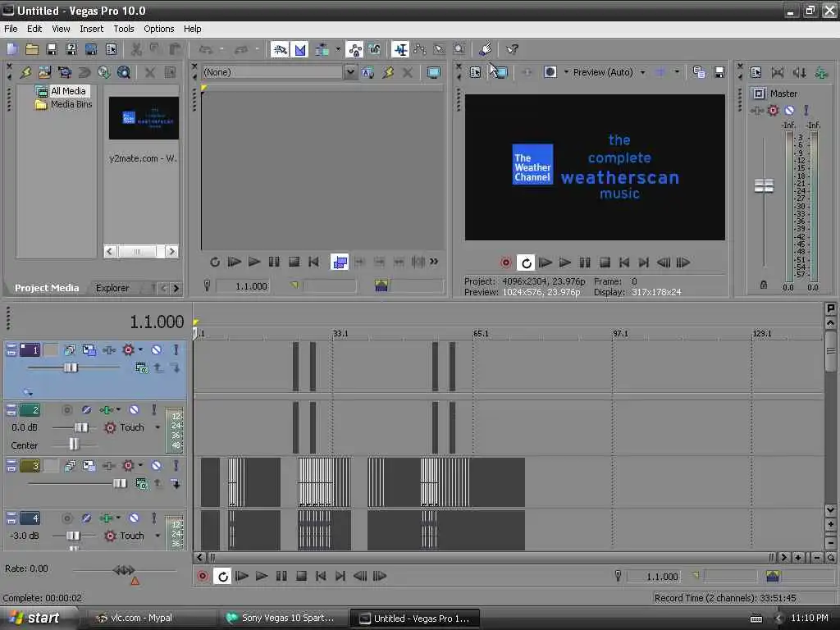The image size is (840, 630).
Task: Open the File menu
Action: [11, 29]
